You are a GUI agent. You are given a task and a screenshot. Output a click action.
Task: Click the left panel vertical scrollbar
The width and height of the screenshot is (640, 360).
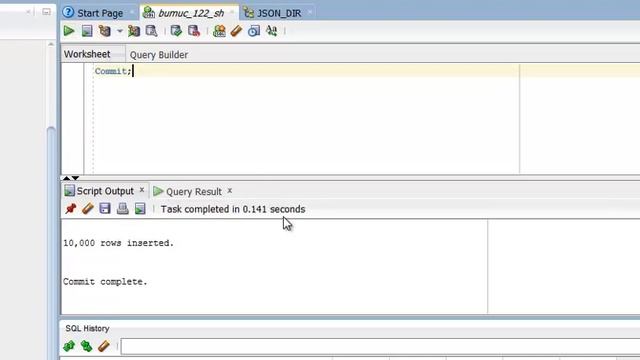(51, 243)
